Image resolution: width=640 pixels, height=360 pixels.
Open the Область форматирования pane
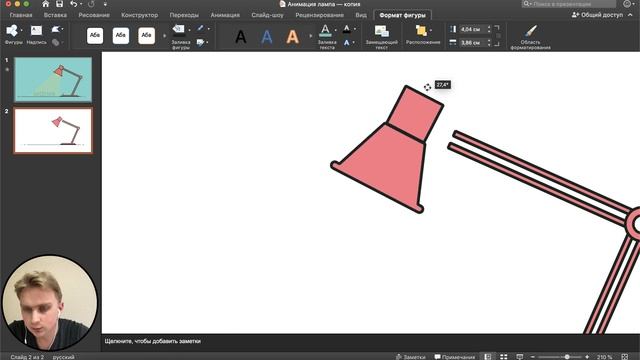(x=530, y=37)
